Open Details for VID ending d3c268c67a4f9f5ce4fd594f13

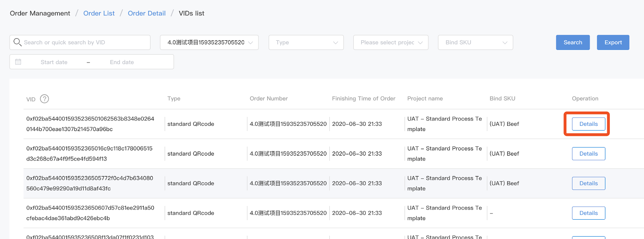[588, 154]
